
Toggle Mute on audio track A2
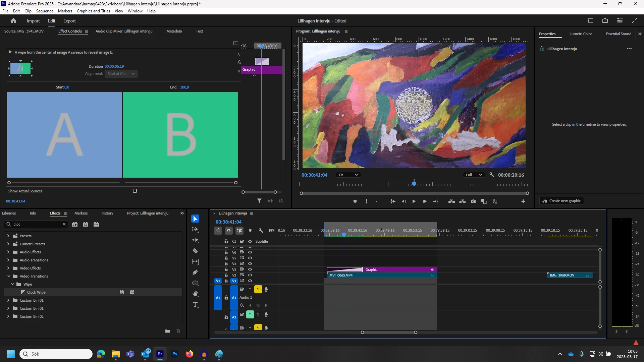[250, 314]
